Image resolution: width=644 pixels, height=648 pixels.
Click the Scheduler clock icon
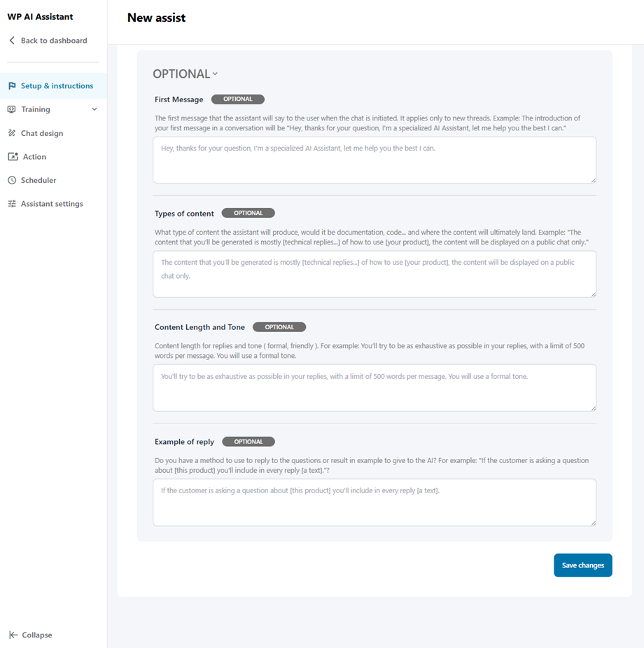click(x=12, y=180)
